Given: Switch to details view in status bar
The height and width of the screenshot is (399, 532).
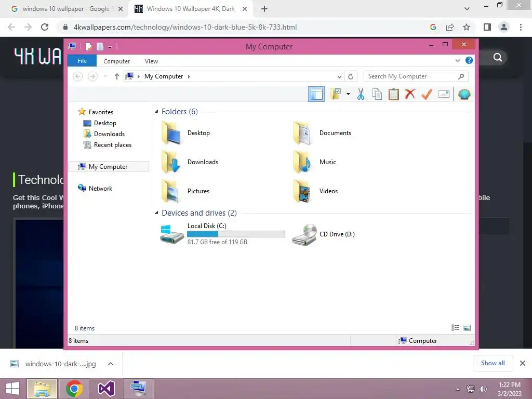Looking at the screenshot, I should [x=455, y=328].
